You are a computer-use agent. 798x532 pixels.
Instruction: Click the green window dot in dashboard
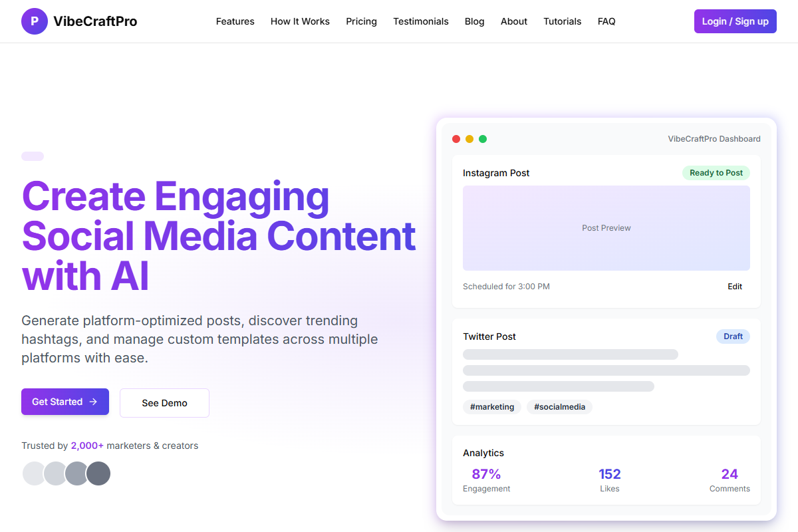click(x=483, y=139)
